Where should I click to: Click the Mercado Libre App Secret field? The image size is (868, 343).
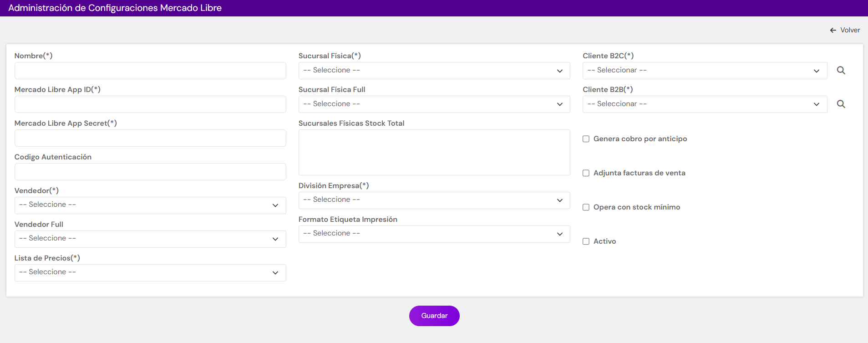(150, 138)
